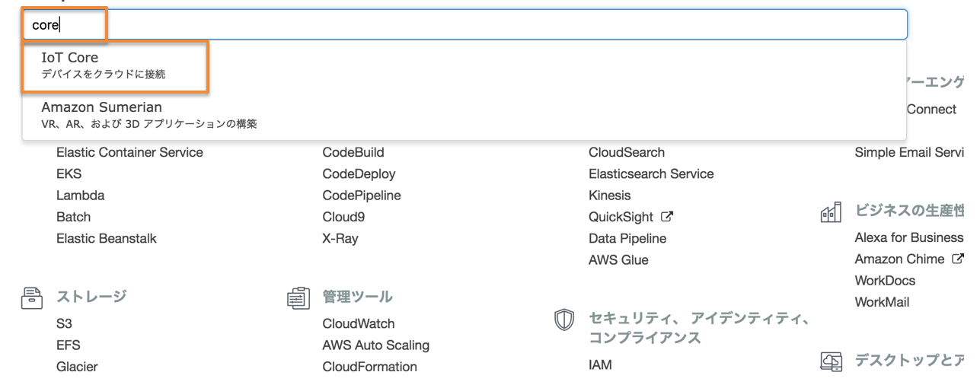
Task: Open CodeDeploy service
Action: 359,174
